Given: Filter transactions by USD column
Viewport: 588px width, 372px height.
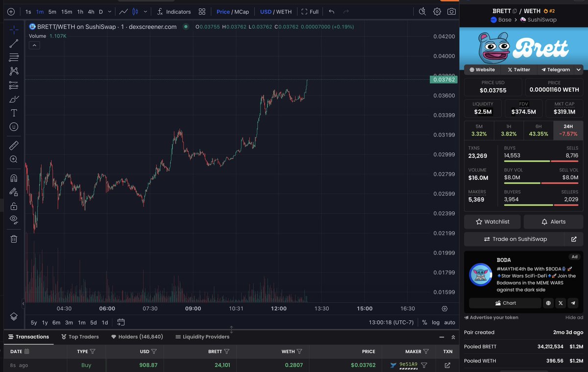Looking at the screenshot, I should [154, 351].
